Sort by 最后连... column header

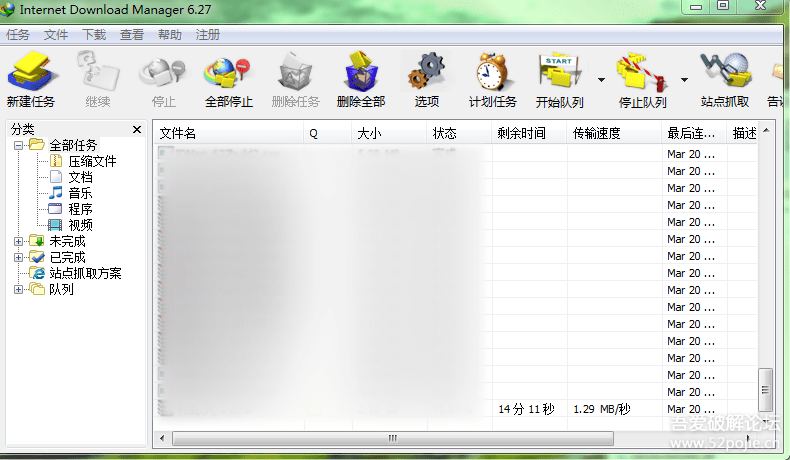tap(694, 133)
